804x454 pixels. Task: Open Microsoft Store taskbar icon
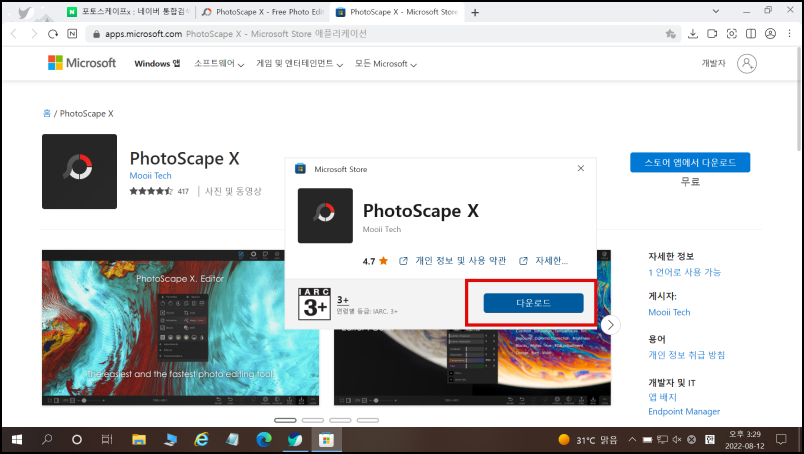pos(326,440)
